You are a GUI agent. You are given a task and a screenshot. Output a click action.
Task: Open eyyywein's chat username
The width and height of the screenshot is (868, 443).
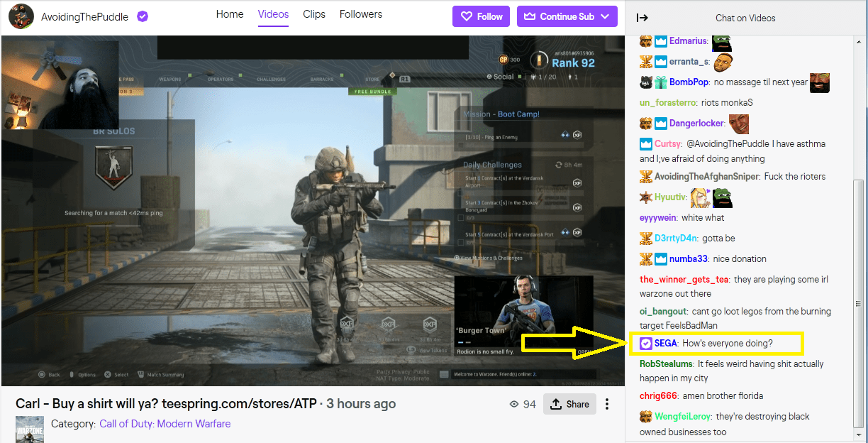(x=658, y=218)
